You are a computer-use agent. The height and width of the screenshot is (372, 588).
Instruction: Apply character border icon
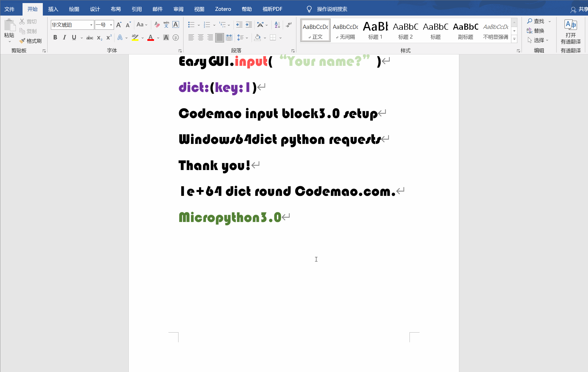tap(176, 25)
